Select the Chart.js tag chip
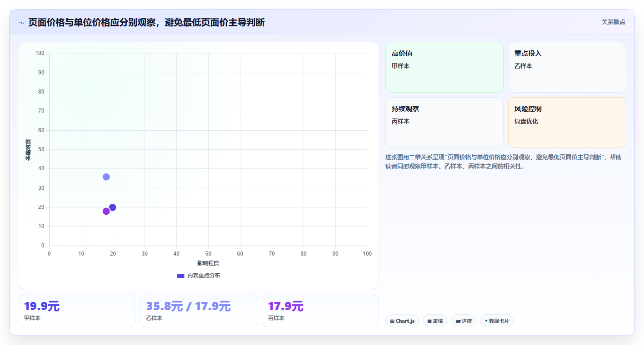Screen dimensions: 644x345 click(402, 321)
